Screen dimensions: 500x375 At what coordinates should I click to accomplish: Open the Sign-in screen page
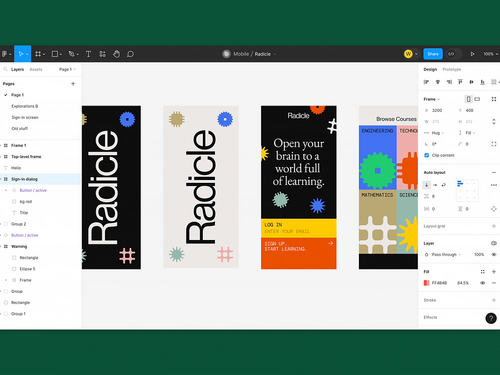(25, 117)
